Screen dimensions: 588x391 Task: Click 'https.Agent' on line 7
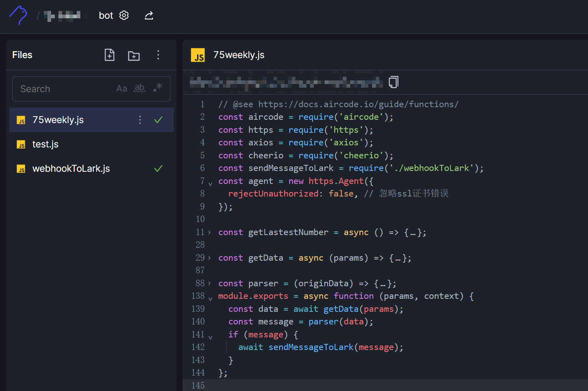point(336,181)
